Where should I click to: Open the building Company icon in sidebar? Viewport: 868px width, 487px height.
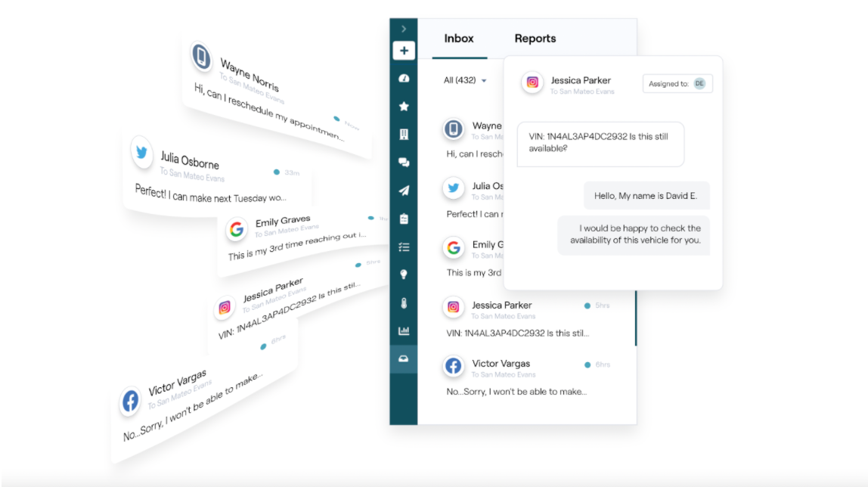tap(404, 134)
